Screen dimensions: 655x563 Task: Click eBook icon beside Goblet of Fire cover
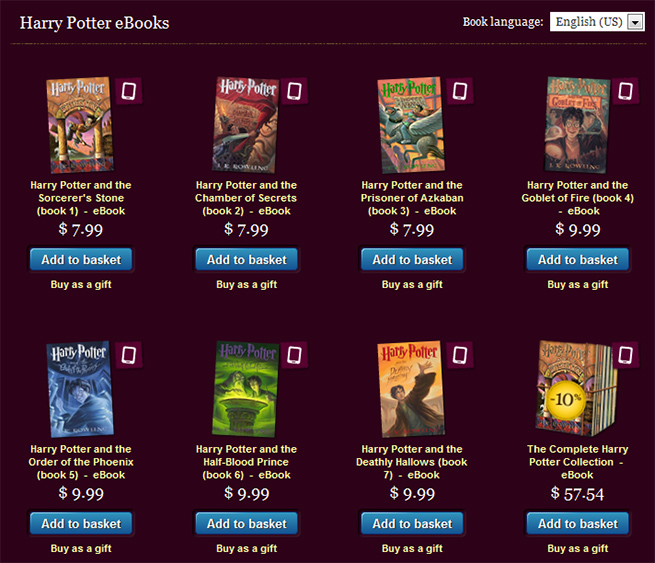pos(625,91)
